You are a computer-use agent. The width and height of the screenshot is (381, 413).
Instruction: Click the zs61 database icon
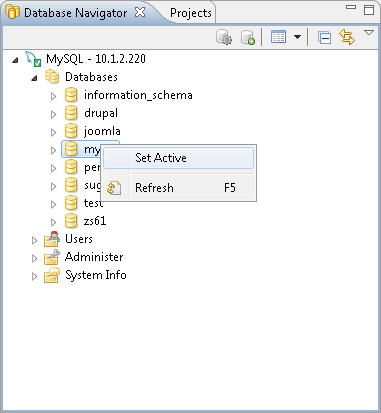[71, 221]
